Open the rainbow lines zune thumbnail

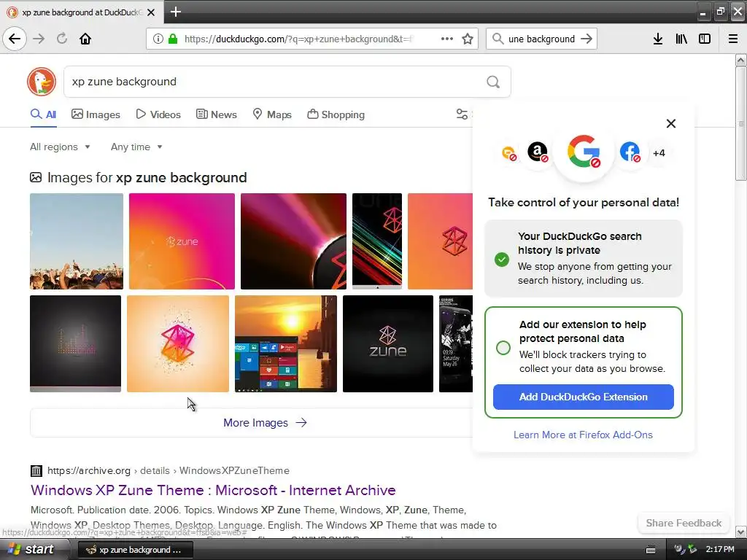tap(377, 241)
